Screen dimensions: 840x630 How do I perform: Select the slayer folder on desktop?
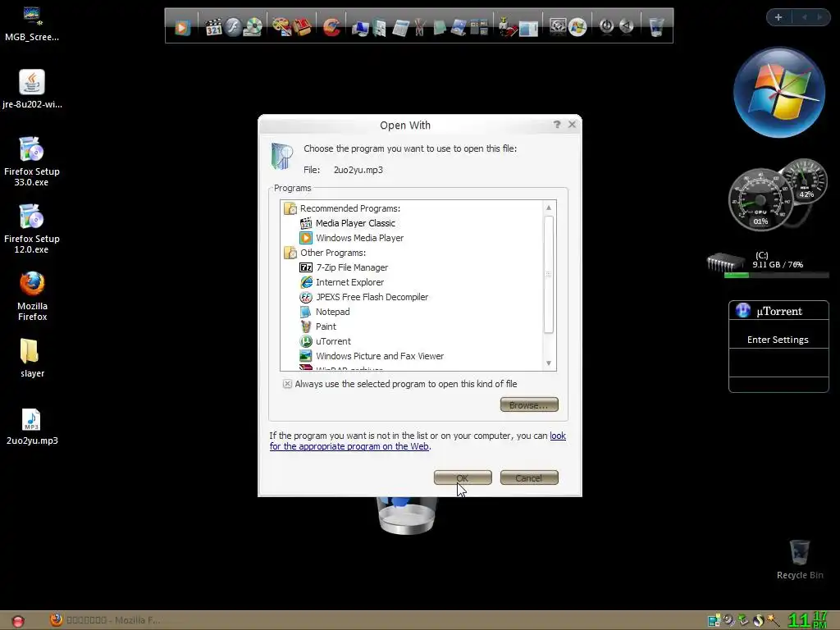32,358
